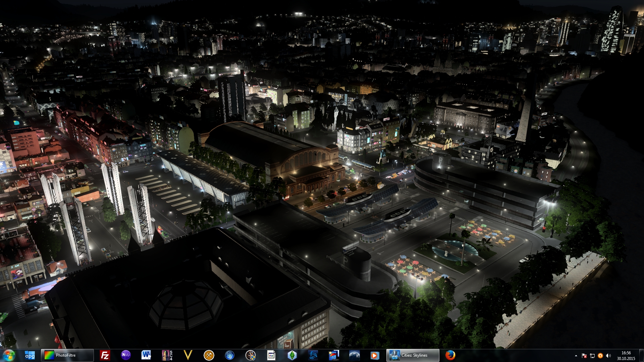Launch the golden V game icon
Viewport: 644px width, 362px height.
[188, 355]
